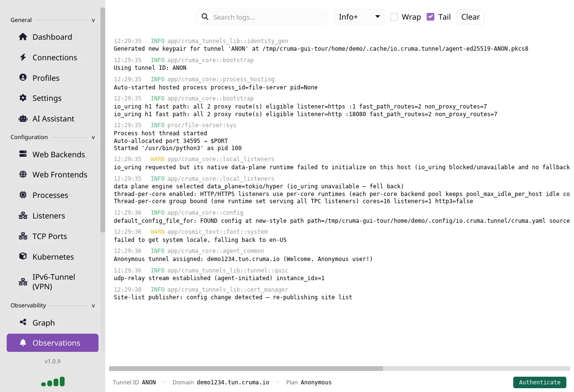Click the Clear logs button
Screen dimensions: 574x392
point(470,17)
